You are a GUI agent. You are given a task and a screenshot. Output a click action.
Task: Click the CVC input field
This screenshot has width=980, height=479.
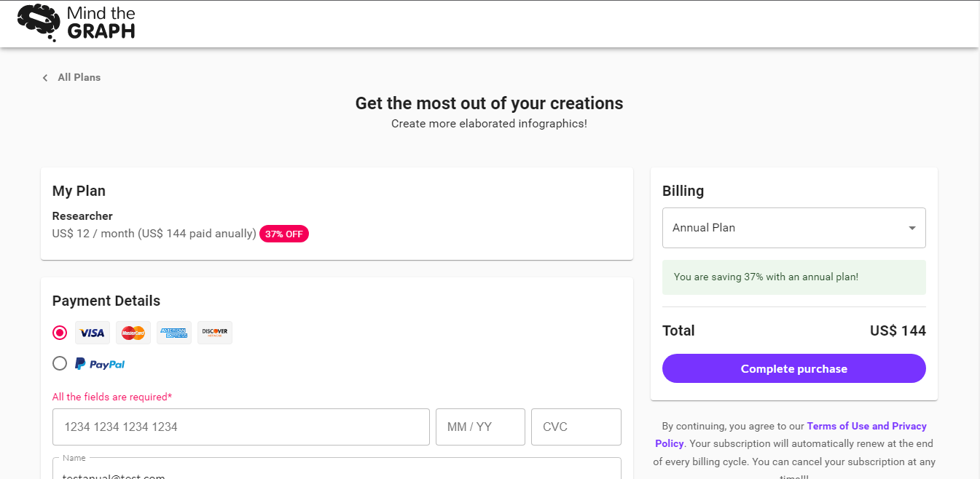coord(576,427)
